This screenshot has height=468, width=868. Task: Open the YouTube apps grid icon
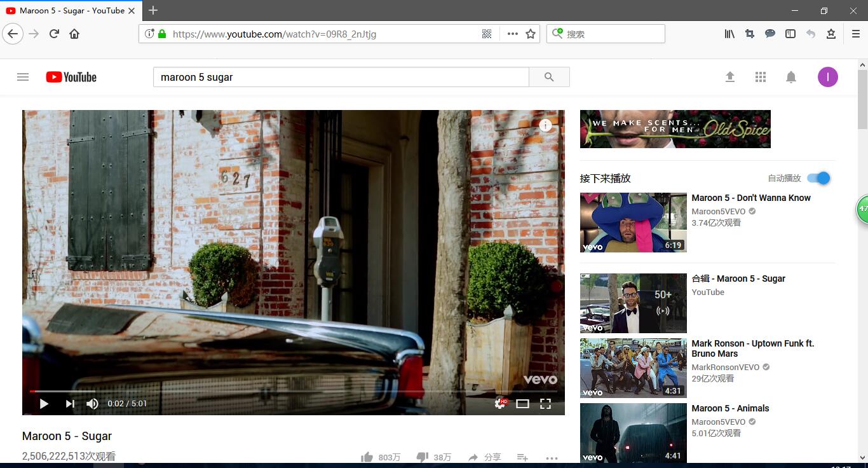point(761,77)
